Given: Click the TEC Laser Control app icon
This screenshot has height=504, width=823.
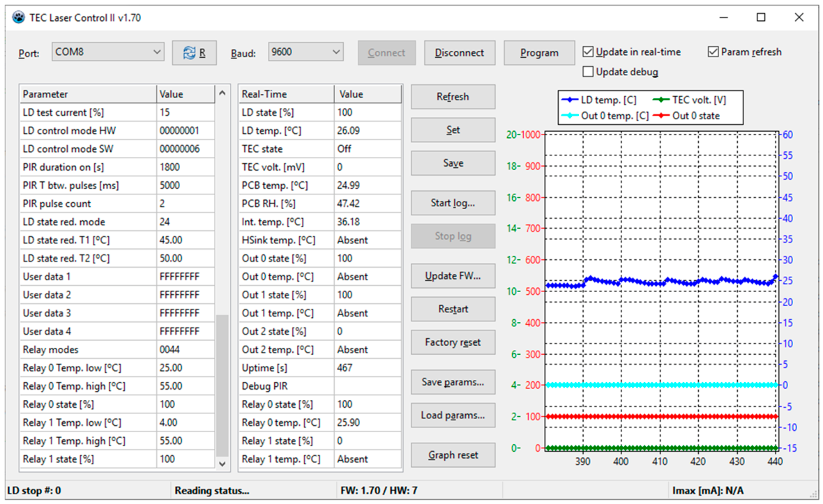Looking at the screenshot, I should [x=18, y=17].
